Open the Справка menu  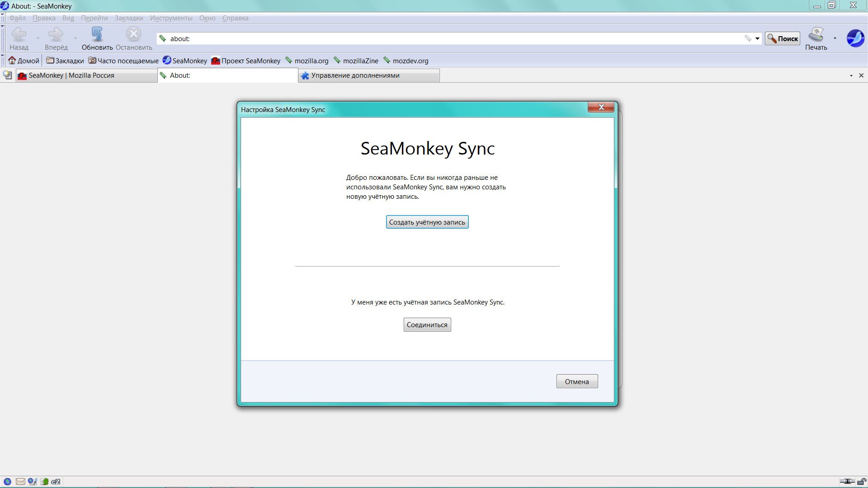click(235, 18)
